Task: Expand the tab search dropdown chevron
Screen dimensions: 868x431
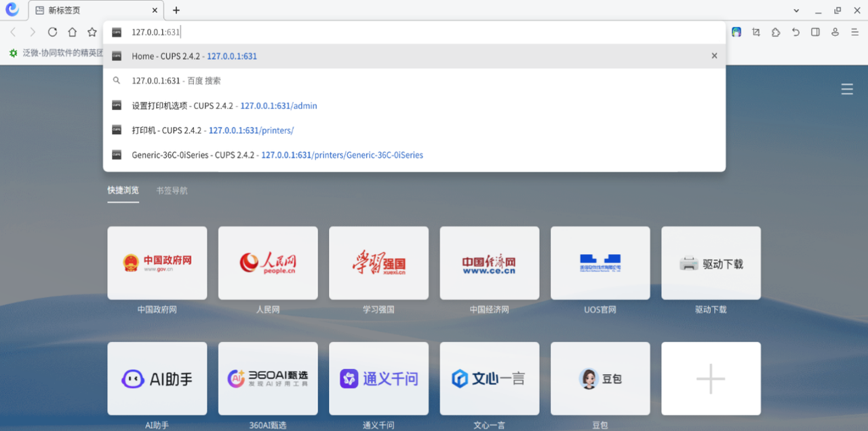Action: [797, 10]
